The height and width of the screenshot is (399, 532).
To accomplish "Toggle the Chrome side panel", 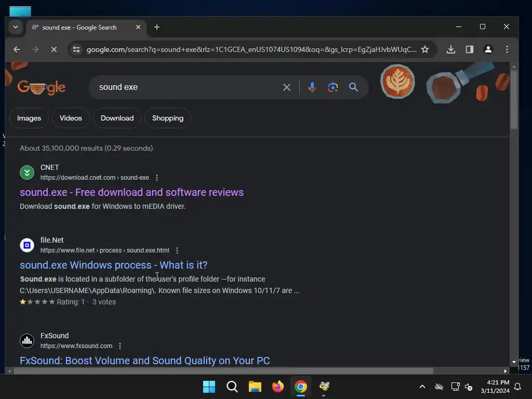I will coord(470,49).
